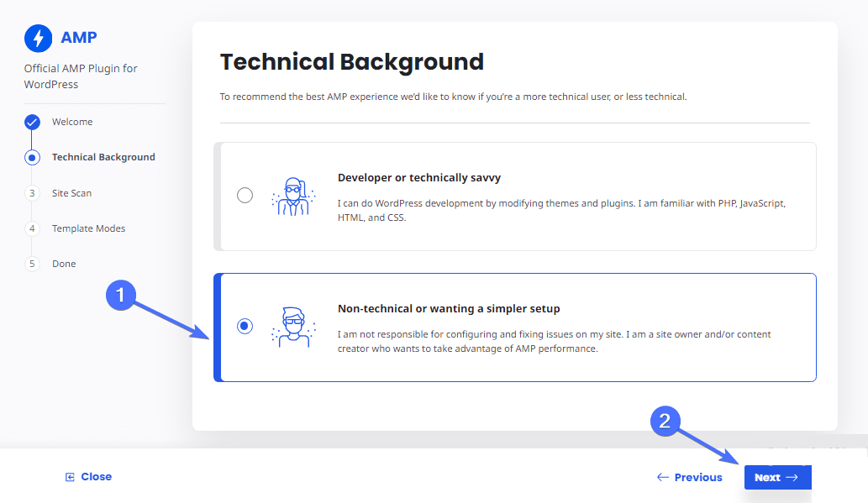
Task: Click the Welcome step checkmark icon
Action: point(32,122)
